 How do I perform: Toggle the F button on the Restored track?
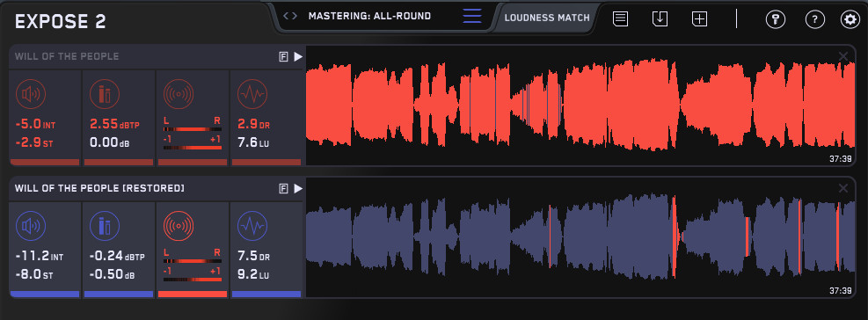coord(283,189)
